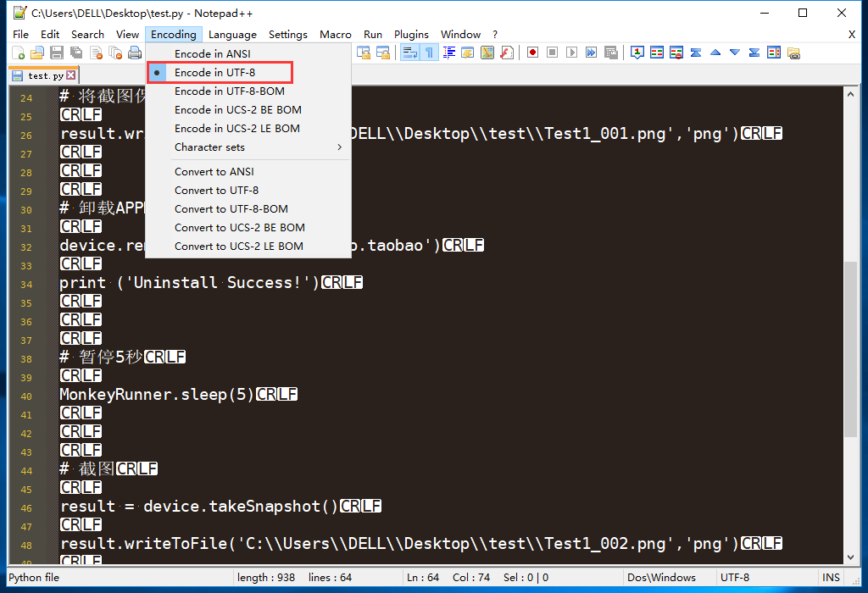Toggle the indent guide toolbar icon
Viewport: 868px width, 593px height.
click(x=449, y=53)
